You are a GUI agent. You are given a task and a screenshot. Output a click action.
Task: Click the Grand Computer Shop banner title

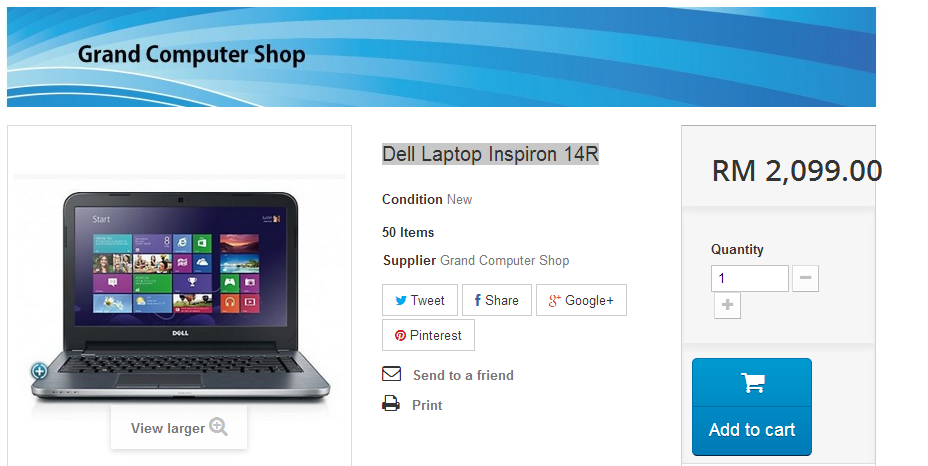(191, 54)
